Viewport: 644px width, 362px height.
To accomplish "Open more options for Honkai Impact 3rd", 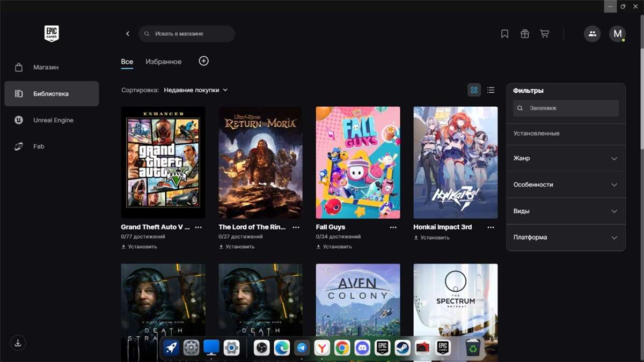I will click(x=491, y=227).
